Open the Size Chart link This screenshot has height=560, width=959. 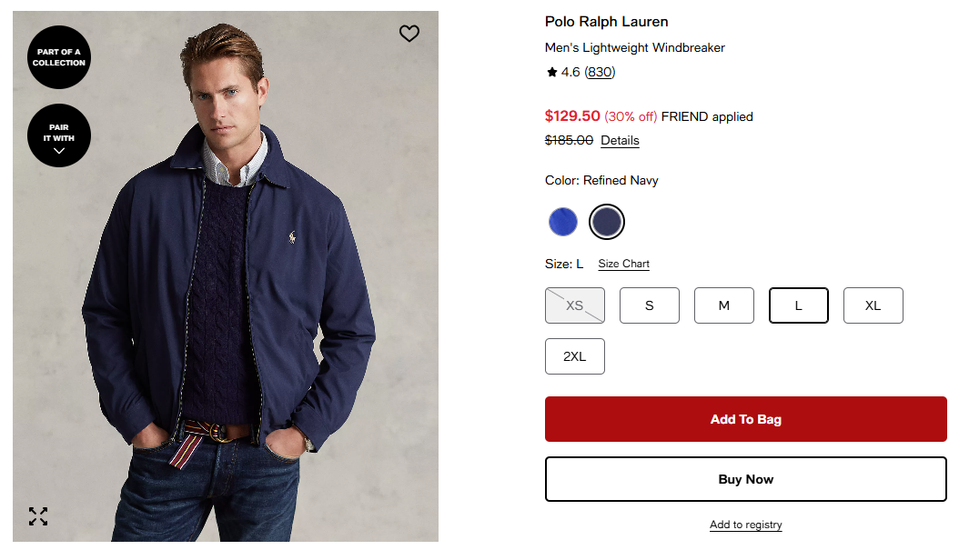coord(624,264)
